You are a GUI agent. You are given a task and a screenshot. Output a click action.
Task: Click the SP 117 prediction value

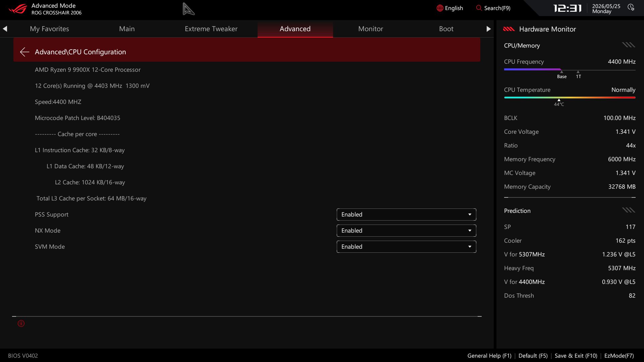(630, 227)
